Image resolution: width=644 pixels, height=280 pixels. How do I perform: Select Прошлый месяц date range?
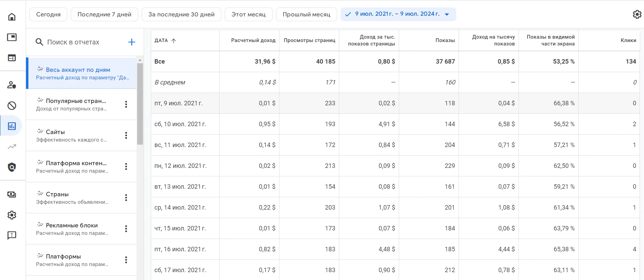pos(306,14)
